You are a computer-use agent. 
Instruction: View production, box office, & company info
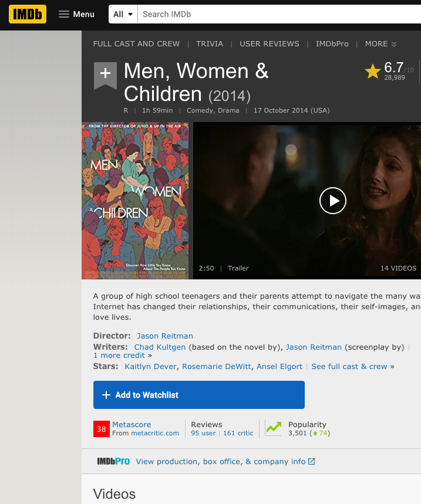pyautogui.click(x=221, y=462)
